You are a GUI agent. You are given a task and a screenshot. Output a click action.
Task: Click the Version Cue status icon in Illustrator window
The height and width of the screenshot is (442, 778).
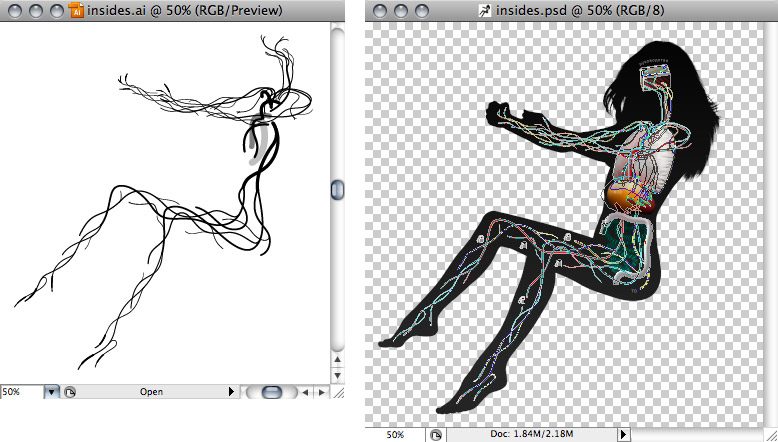(x=70, y=392)
